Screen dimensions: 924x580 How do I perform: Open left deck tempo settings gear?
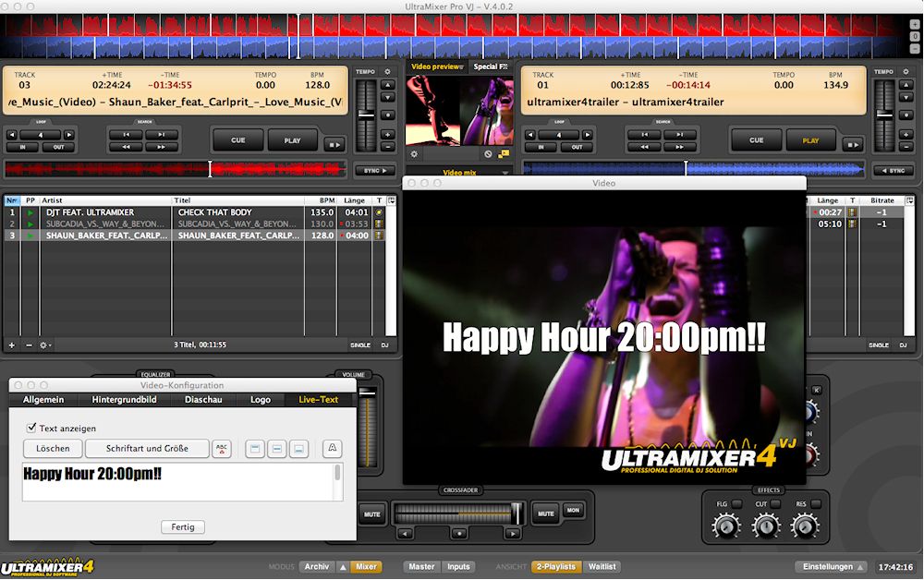pyautogui.click(x=388, y=72)
